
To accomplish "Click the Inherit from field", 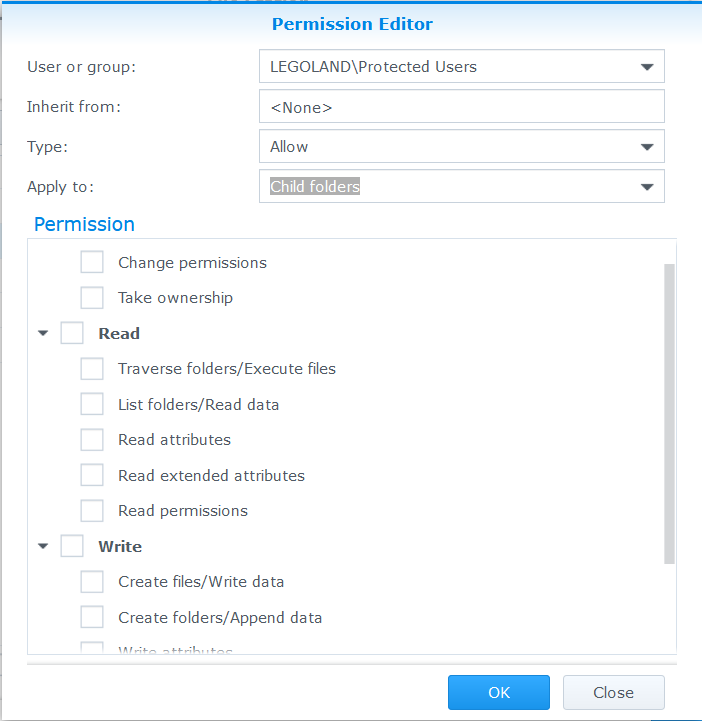I will pyautogui.click(x=462, y=107).
